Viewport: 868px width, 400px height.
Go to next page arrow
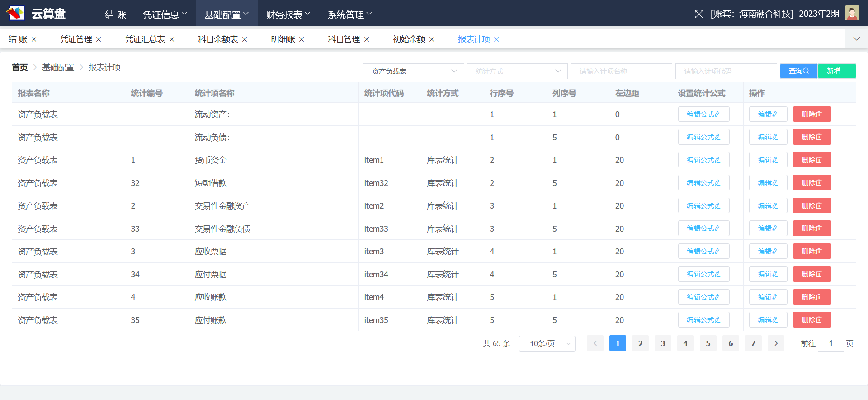pyautogui.click(x=776, y=343)
